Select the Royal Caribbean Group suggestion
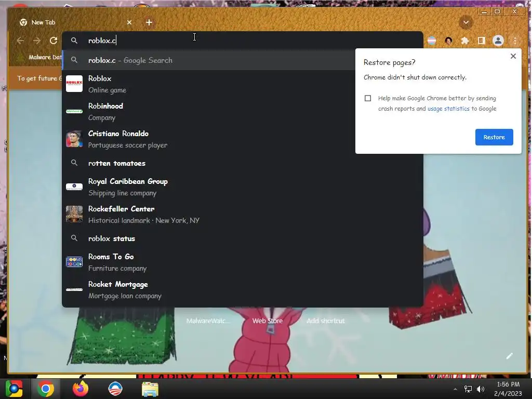 [x=243, y=187]
